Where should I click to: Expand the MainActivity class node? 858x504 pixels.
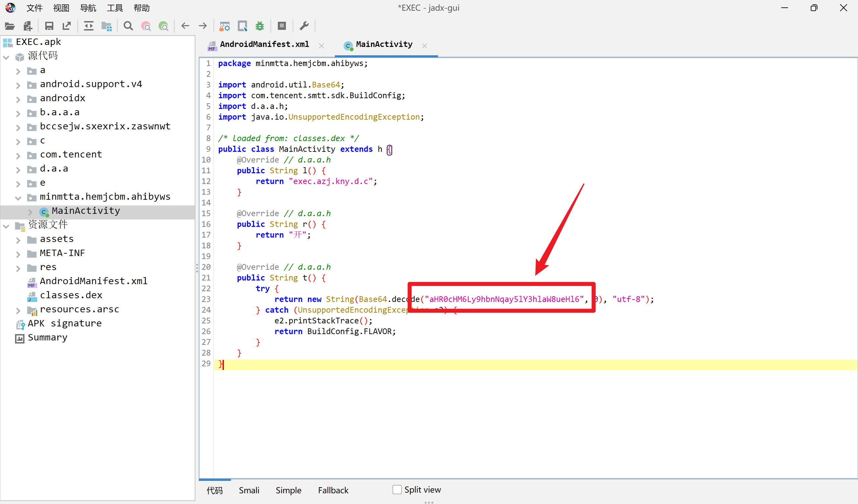[30, 212]
